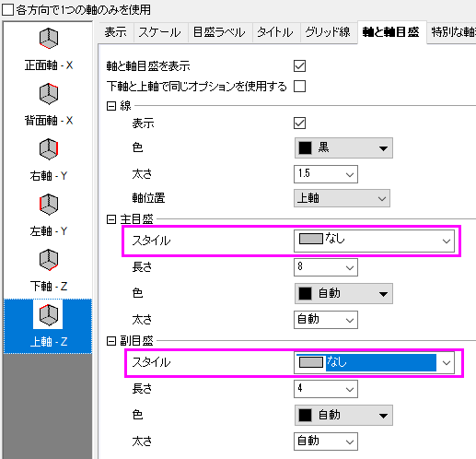Collapse the 副目盛 section

pos(110,341)
